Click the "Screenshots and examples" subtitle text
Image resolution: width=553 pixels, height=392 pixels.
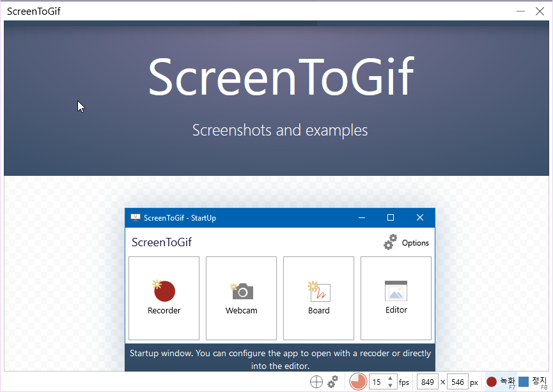pyautogui.click(x=280, y=130)
